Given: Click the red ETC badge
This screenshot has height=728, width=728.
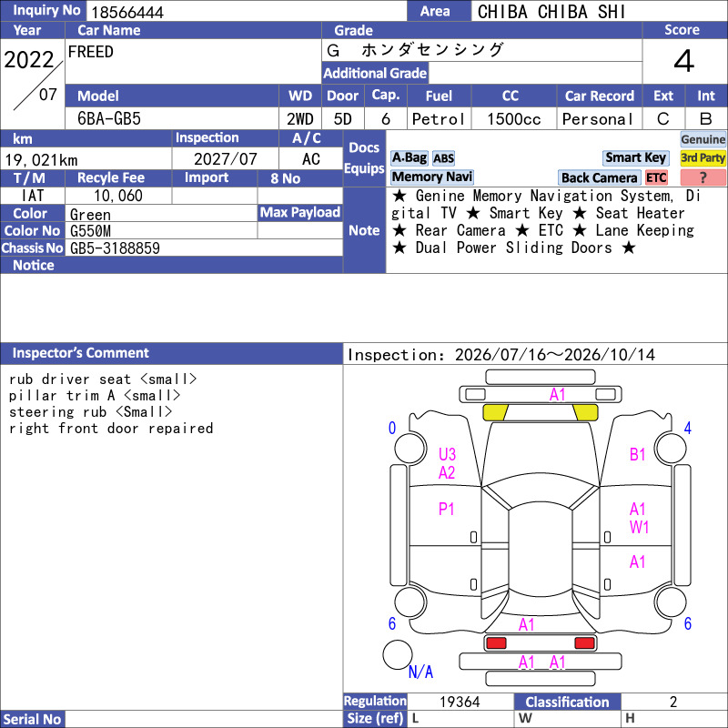Looking at the screenshot, I should point(656,177).
